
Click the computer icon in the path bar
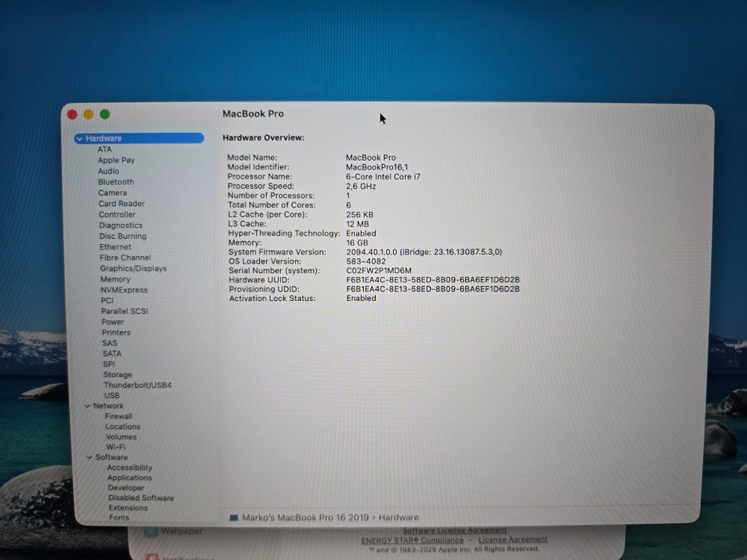point(233,518)
